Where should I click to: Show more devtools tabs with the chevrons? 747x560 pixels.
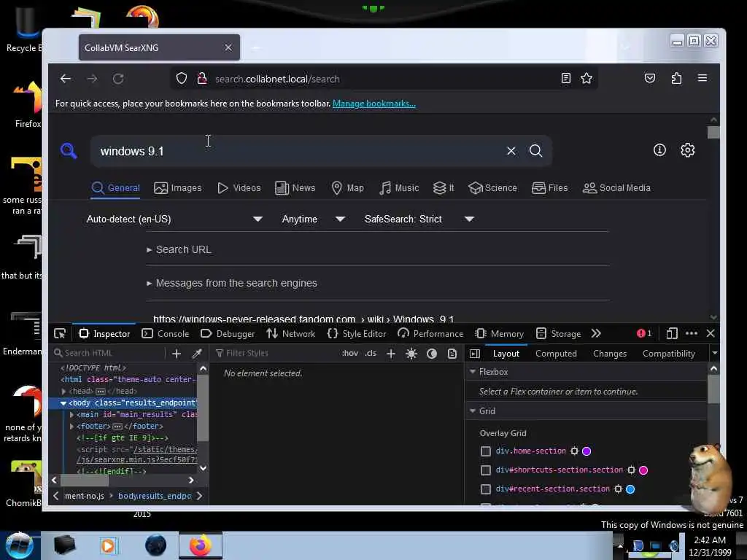pos(596,334)
